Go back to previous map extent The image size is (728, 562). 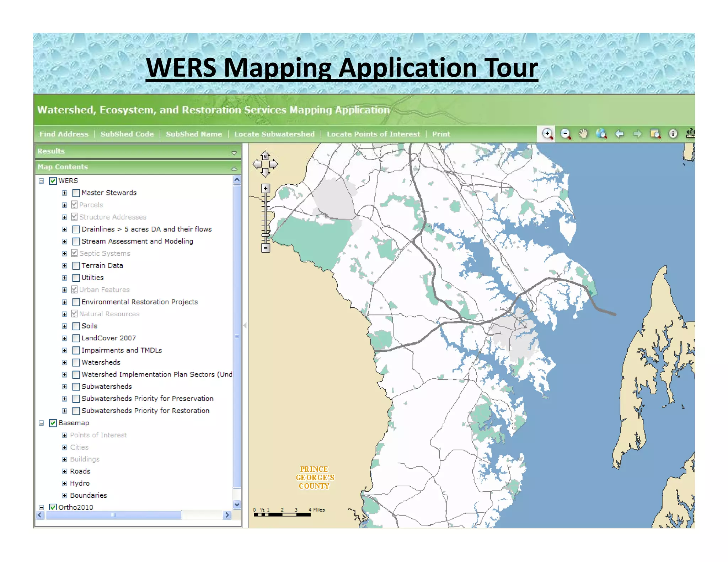pos(619,134)
